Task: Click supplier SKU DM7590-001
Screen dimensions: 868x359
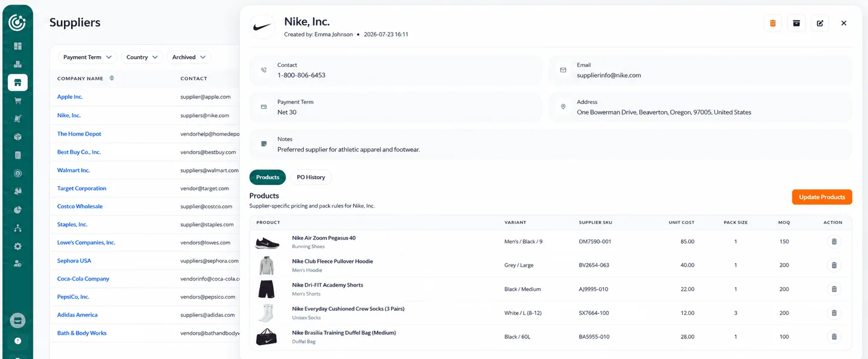Action: coord(595,241)
